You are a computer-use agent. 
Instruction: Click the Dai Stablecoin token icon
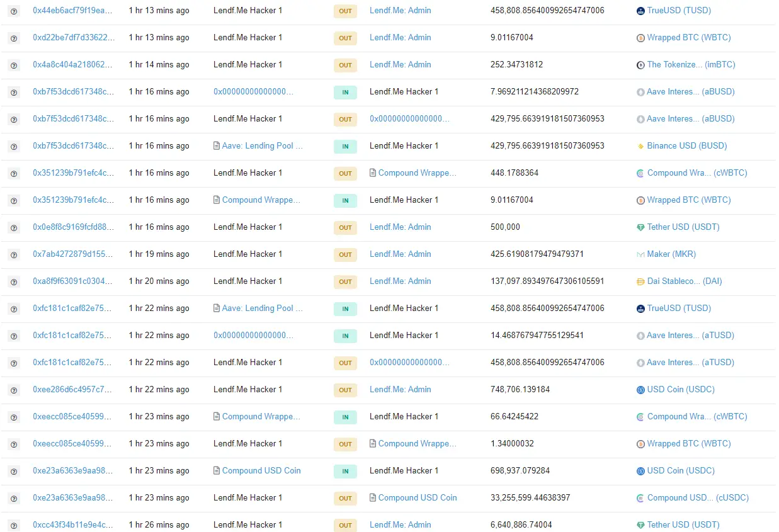click(641, 281)
